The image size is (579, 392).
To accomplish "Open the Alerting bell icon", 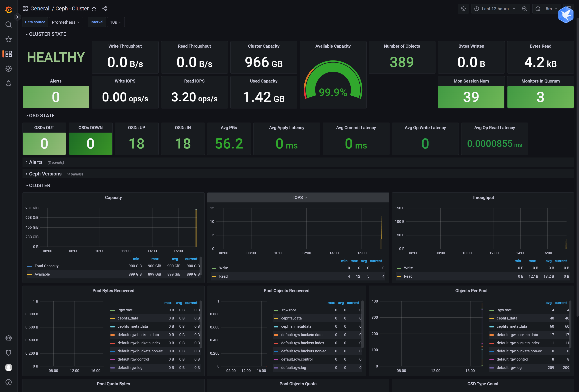I will click(x=8, y=83).
